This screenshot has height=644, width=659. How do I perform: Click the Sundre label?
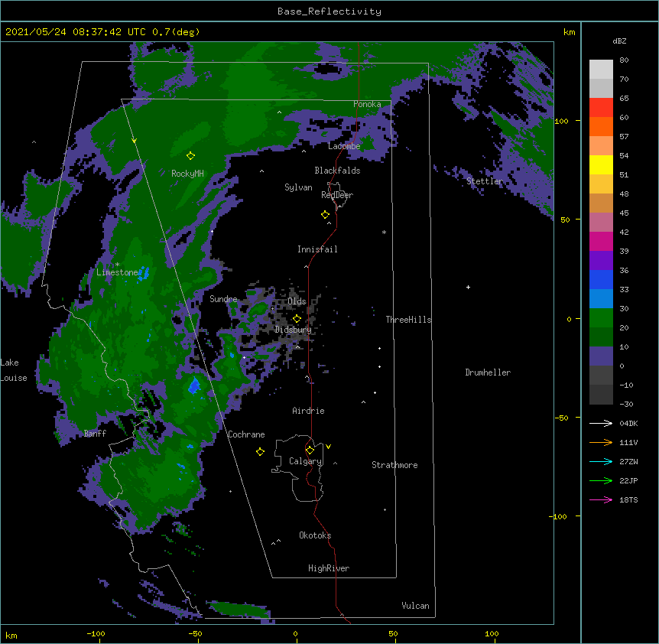223,299
